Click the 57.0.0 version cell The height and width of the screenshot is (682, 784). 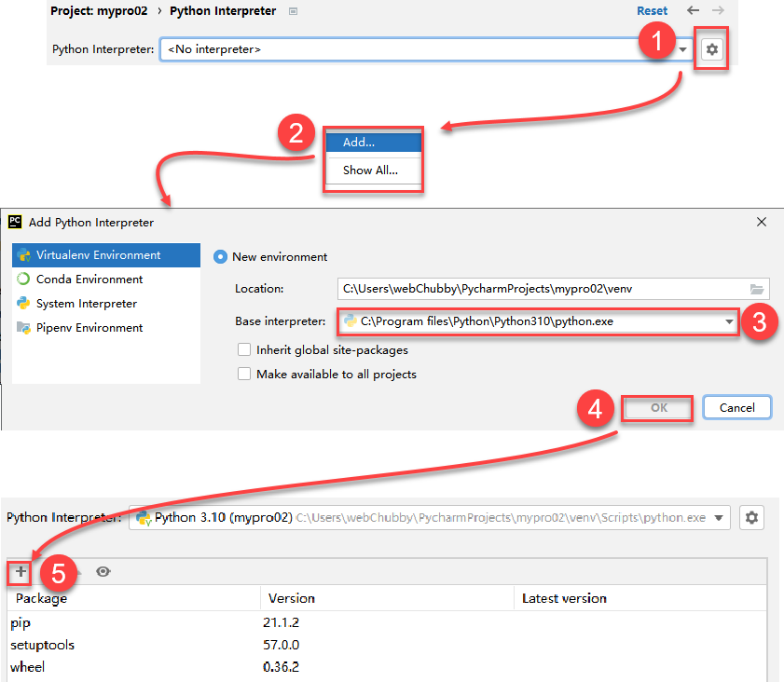coord(281,645)
